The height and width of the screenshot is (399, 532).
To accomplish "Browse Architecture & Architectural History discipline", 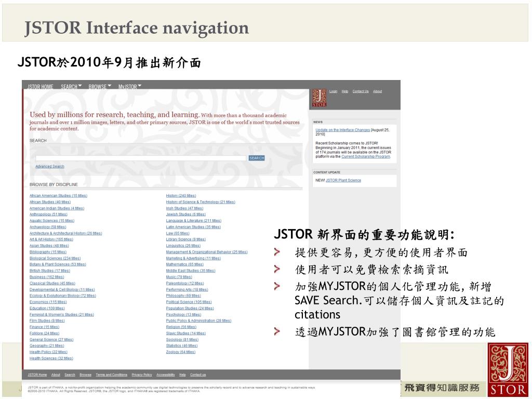I will click(x=65, y=233).
